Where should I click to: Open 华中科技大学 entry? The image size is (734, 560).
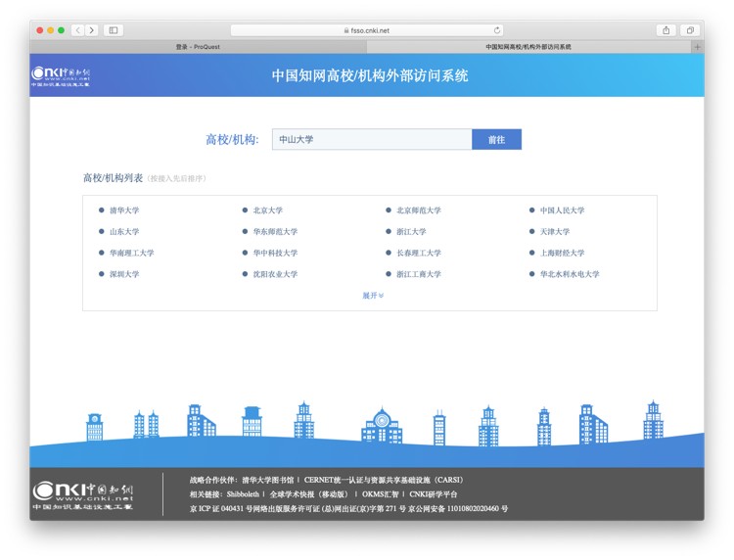coord(275,253)
